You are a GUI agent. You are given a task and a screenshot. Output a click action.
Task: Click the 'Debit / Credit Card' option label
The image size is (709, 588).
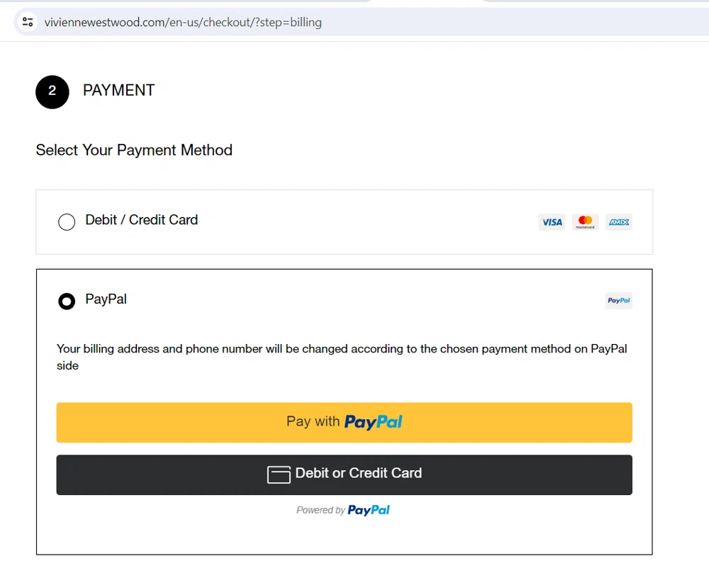(142, 220)
